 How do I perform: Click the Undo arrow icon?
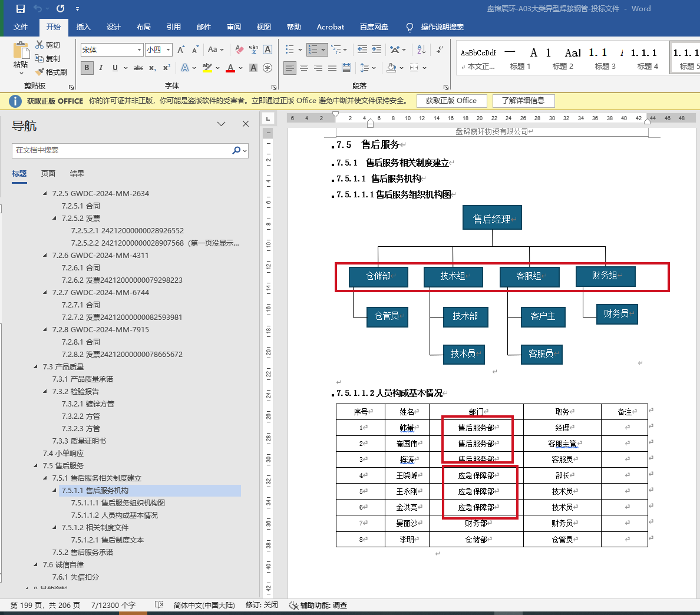(x=38, y=8)
